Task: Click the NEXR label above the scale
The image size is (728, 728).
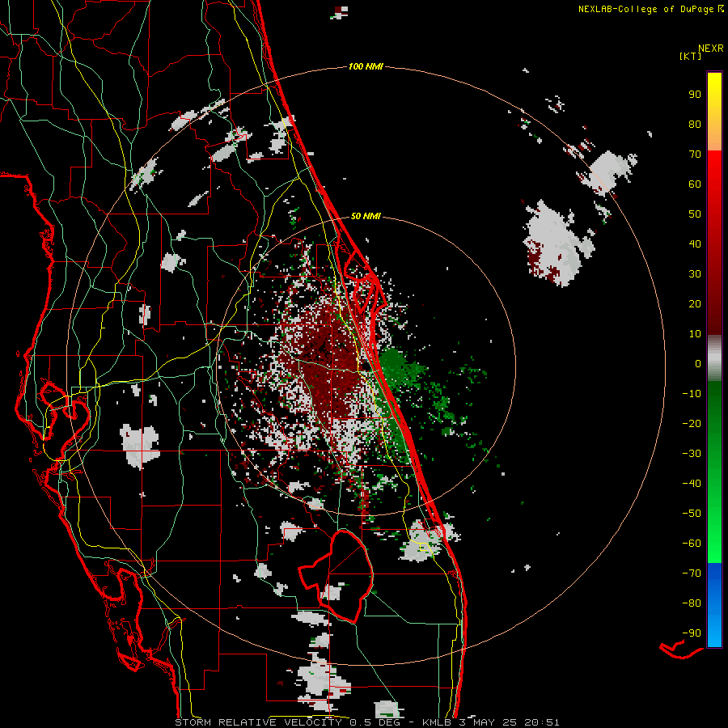Action: pyautogui.click(x=711, y=49)
